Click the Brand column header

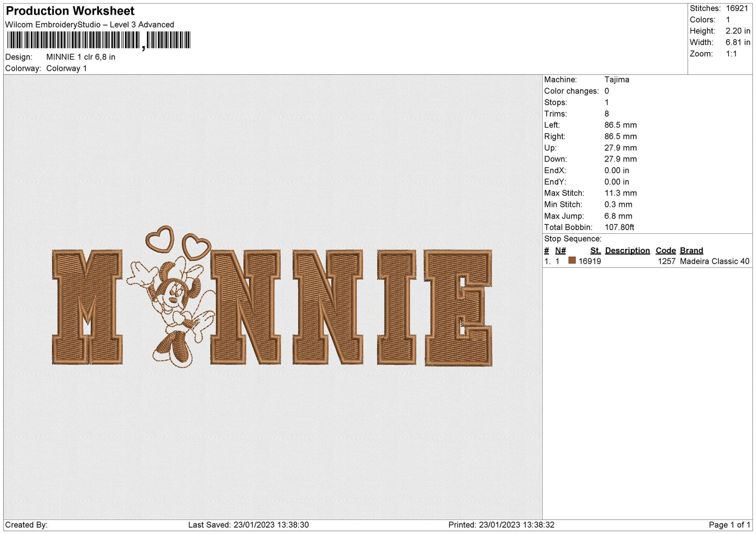691,251
